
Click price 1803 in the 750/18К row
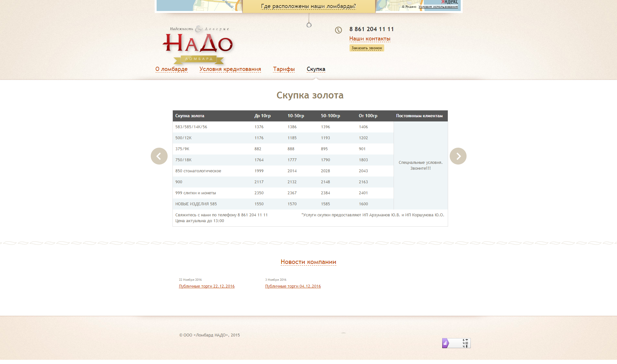pos(363,160)
